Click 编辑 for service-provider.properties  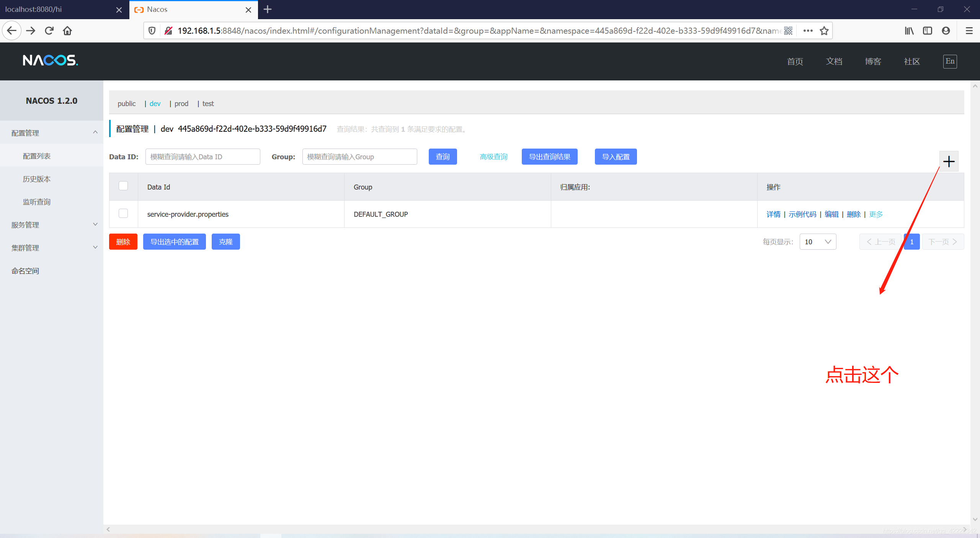click(x=831, y=214)
